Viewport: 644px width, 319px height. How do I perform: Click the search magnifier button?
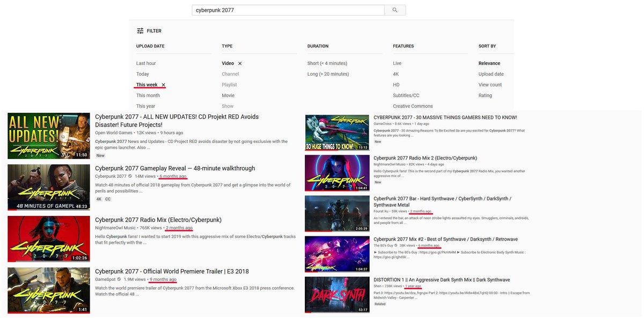pyautogui.click(x=395, y=10)
